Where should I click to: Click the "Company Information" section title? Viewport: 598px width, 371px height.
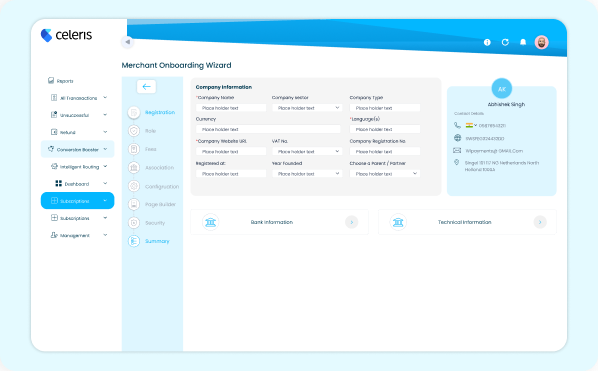pyautogui.click(x=224, y=87)
